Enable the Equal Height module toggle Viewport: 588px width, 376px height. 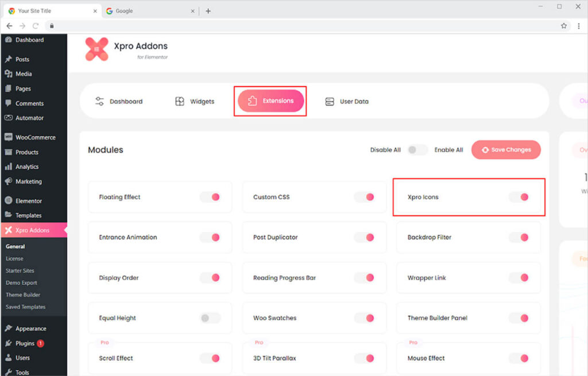tap(210, 318)
